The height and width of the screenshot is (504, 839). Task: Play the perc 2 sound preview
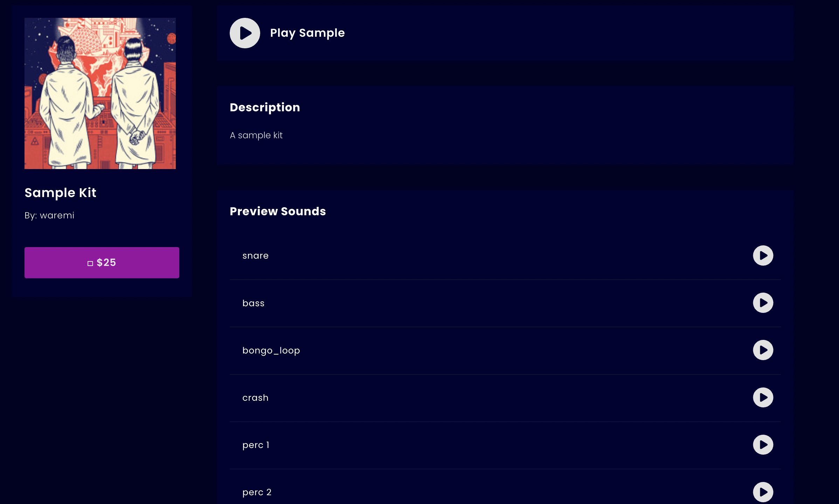coord(763,492)
